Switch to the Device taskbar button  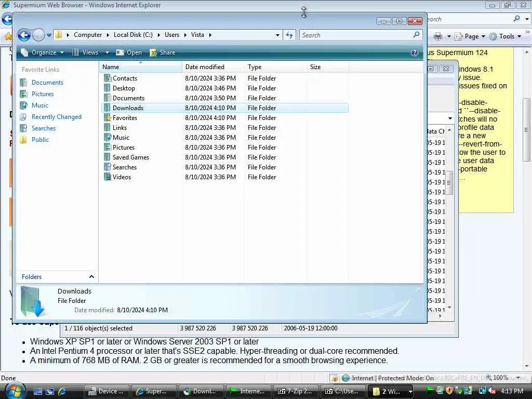pyautogui.click(x=107, y=391)
